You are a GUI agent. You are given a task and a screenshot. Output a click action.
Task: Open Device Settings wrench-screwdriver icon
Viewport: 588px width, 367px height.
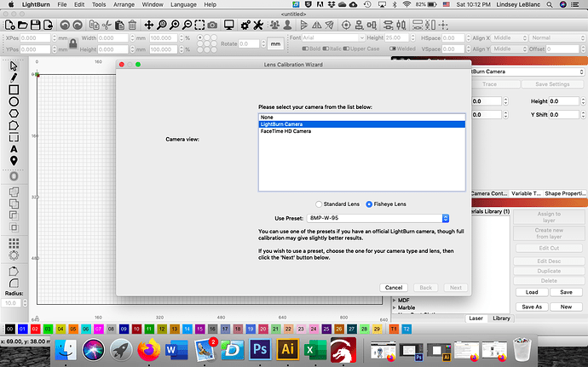click(258, 25)
